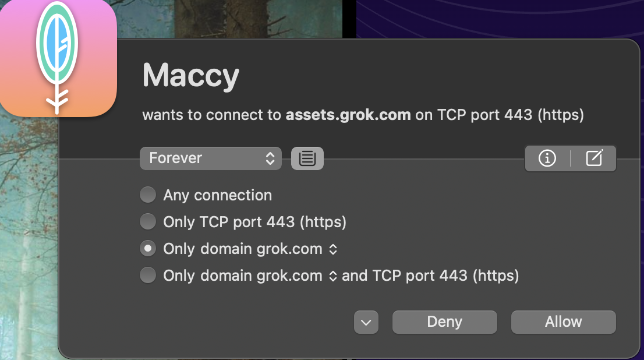Open the edit rule notes pencil icon

594,158
